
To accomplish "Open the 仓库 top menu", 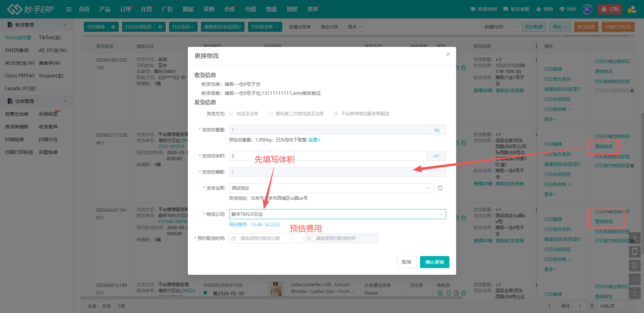I will pos(230,9).
